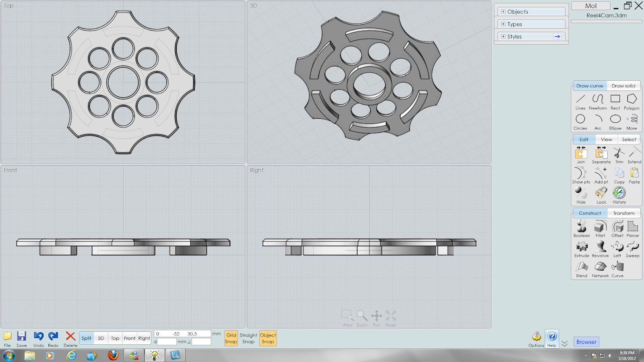
Task: Click the Extrude tool
Action: click(x=582, y=249)
